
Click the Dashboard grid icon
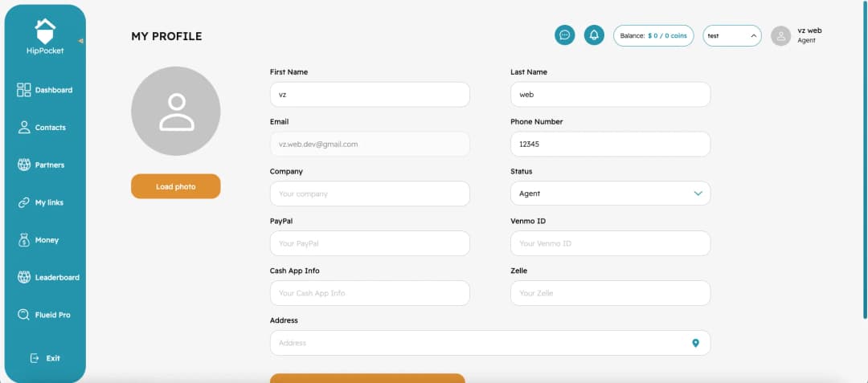click(x=24, y=90)
